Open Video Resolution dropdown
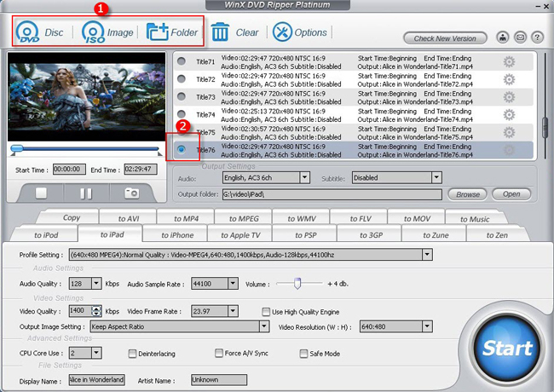The width and height of the screenshot is (554, 392). [x=427, y=326]
